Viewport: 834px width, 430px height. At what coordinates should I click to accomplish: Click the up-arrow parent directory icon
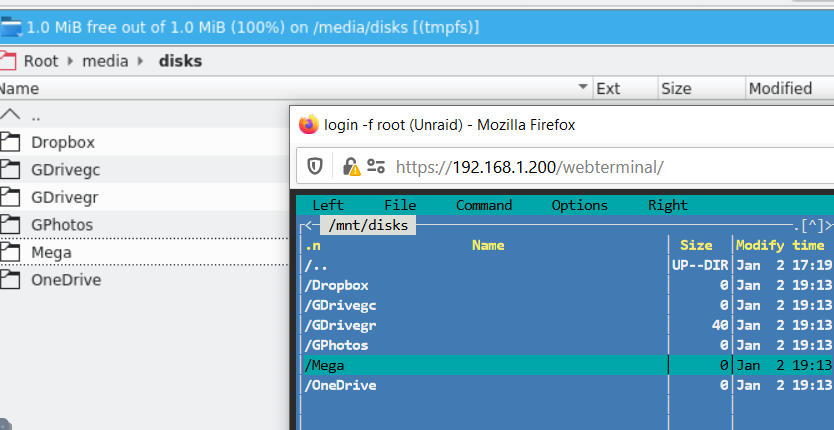tap(10, 114)
